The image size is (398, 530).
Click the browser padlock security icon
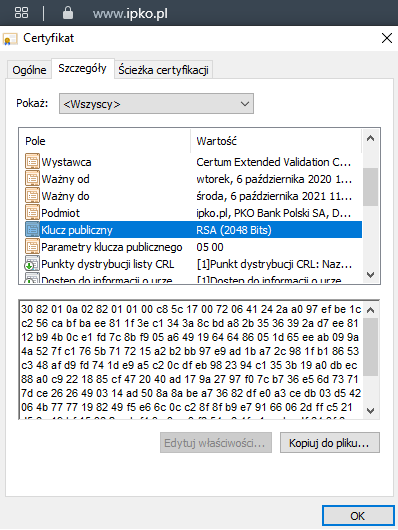(x=68, y=13)
